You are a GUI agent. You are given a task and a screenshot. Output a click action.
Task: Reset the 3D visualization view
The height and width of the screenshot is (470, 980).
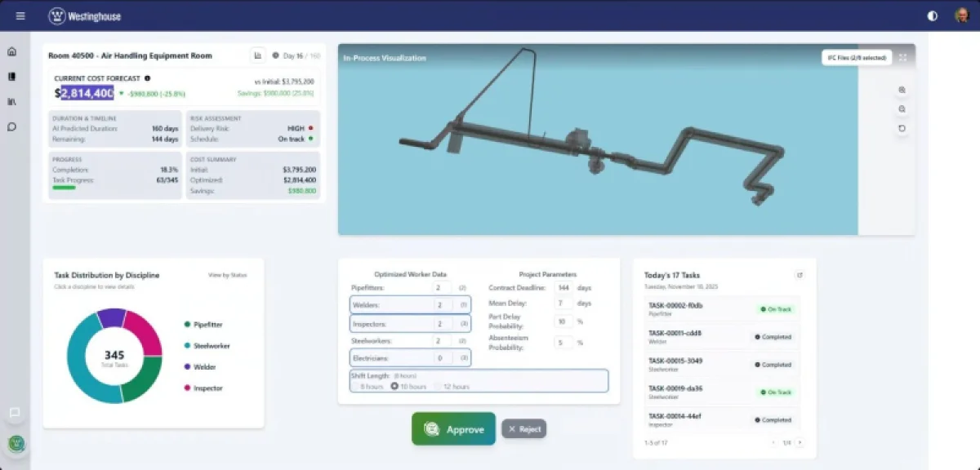(902, 128)
